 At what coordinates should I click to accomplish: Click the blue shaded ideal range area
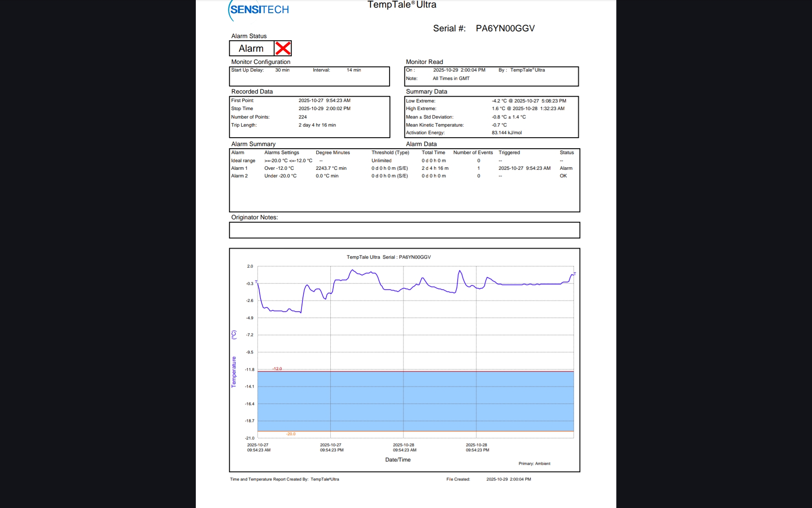415,401
